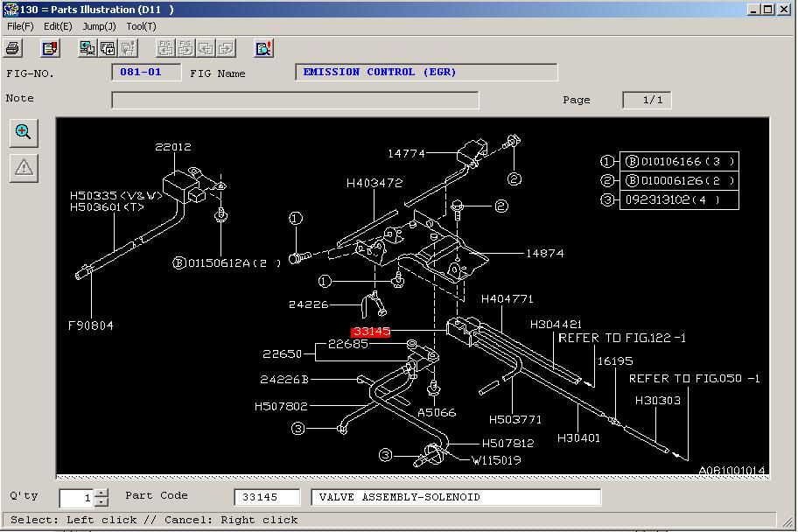Click REFER TO FIG.050-1 reference text

coord(694,378)
